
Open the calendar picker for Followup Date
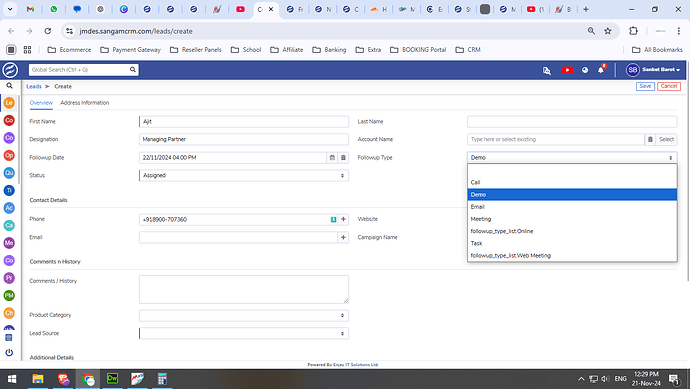pos(332,158)
